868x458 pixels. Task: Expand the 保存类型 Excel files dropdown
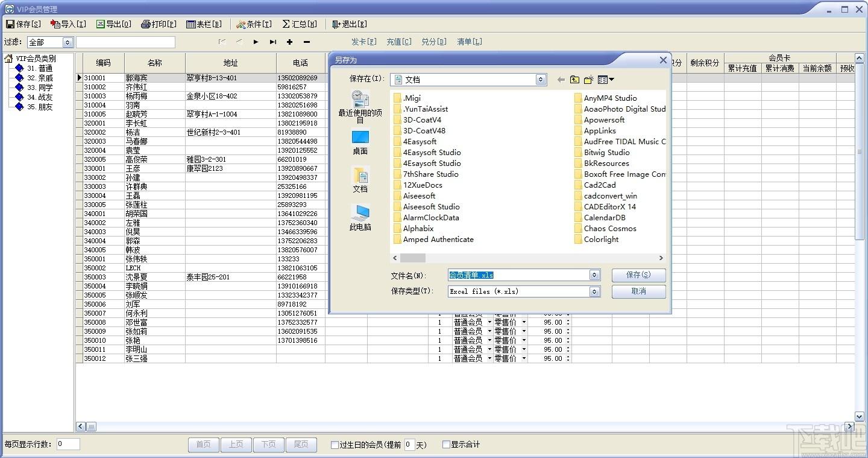tap(595, 291)
